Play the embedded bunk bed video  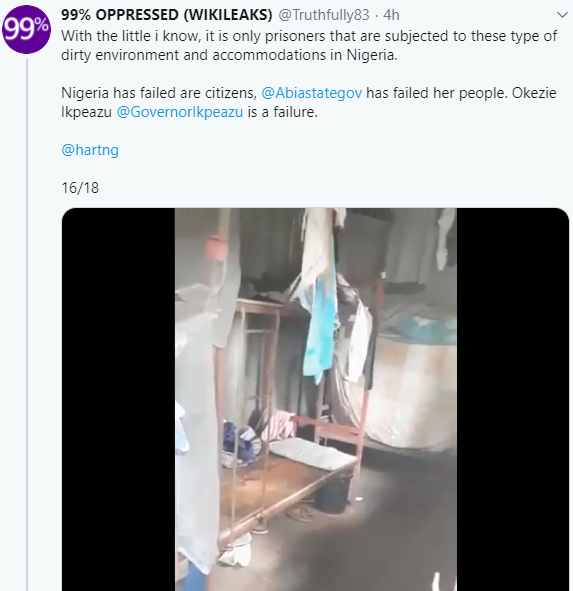pos(316,399)
